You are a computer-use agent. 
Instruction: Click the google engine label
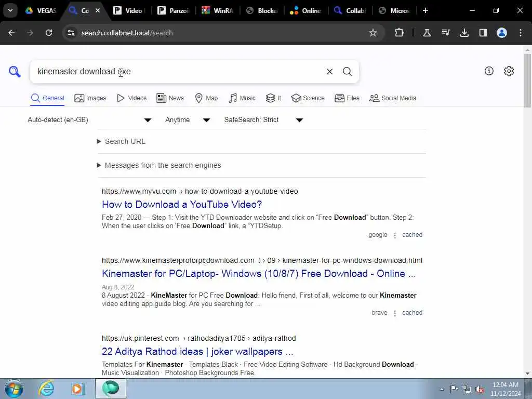click(x=378, y=235)
